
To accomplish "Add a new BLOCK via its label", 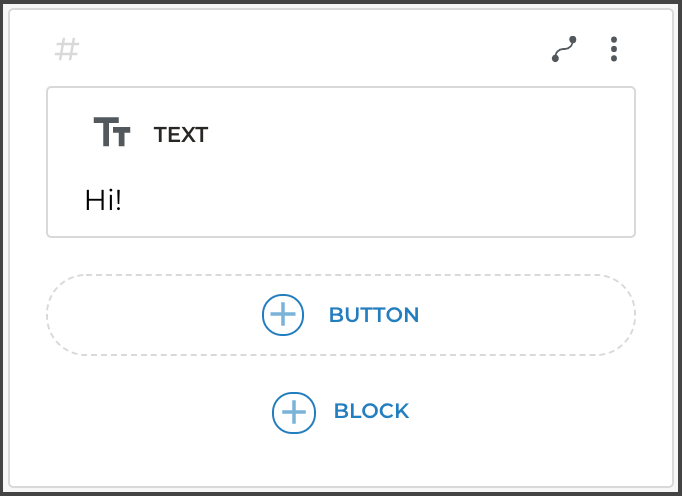I will pos(371,411).
